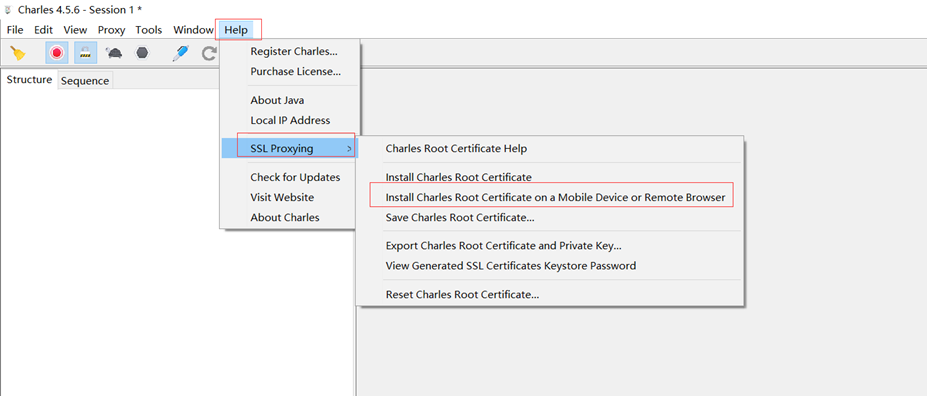Close the Help menu
Screen dimensions: 927x396
236,30
